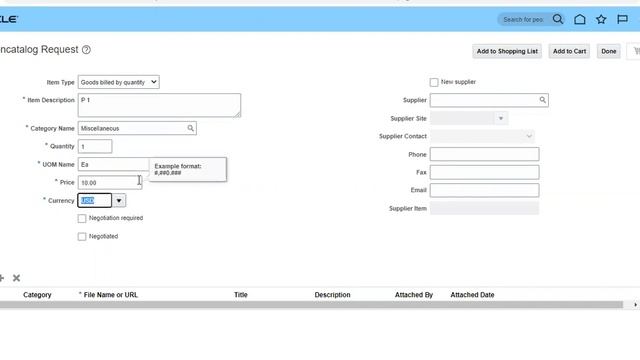Open the Watchlist flag icon
The width and height of the screenshot is (640, 360).
[x=622, y=19]
